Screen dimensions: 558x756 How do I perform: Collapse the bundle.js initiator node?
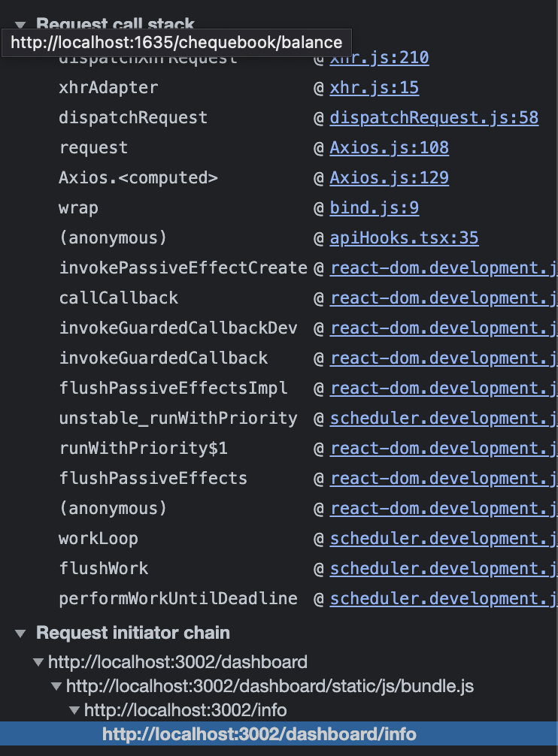(x=56, y=686)
